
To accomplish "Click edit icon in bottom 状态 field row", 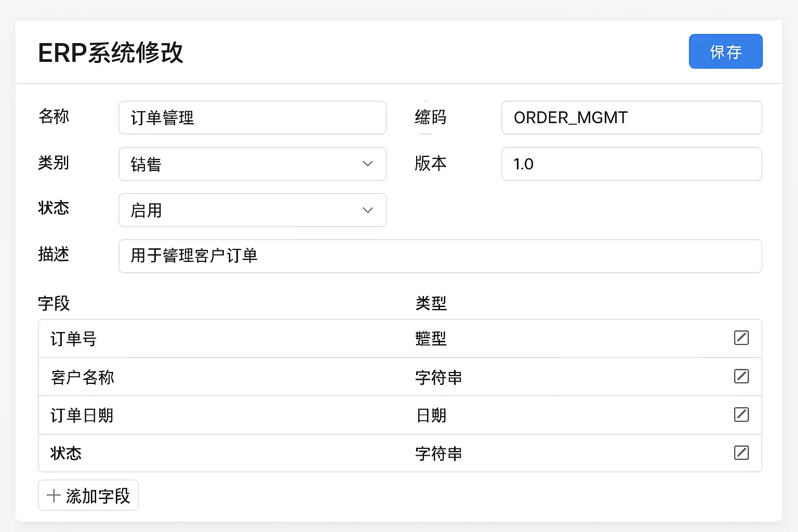I will click(741, 453).
